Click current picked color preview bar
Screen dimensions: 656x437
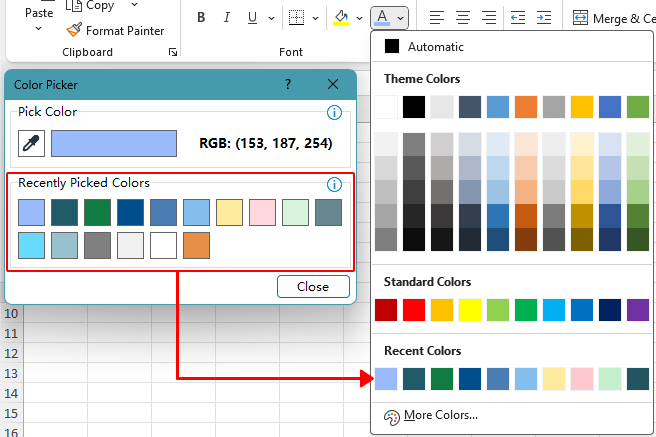point(114,143)
